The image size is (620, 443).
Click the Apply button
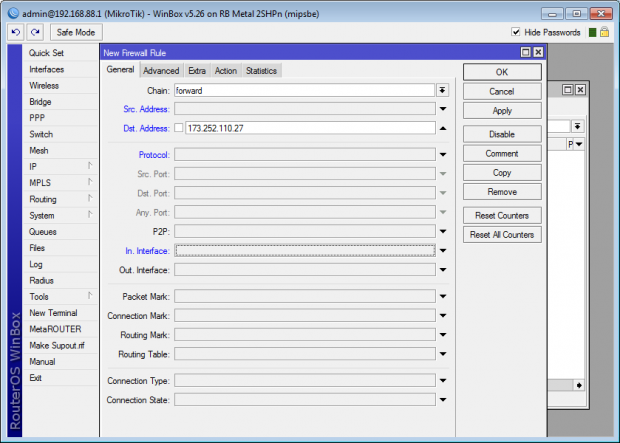pos(502,111)
